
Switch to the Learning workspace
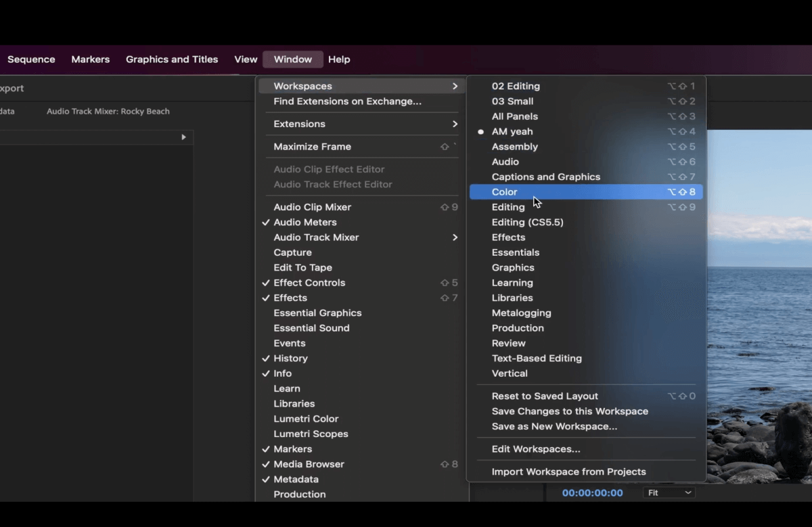click(586, 283)
